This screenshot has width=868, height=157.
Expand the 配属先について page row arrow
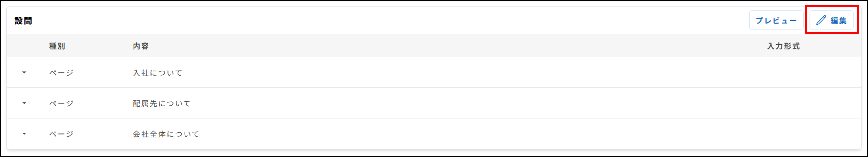(24, 103)
